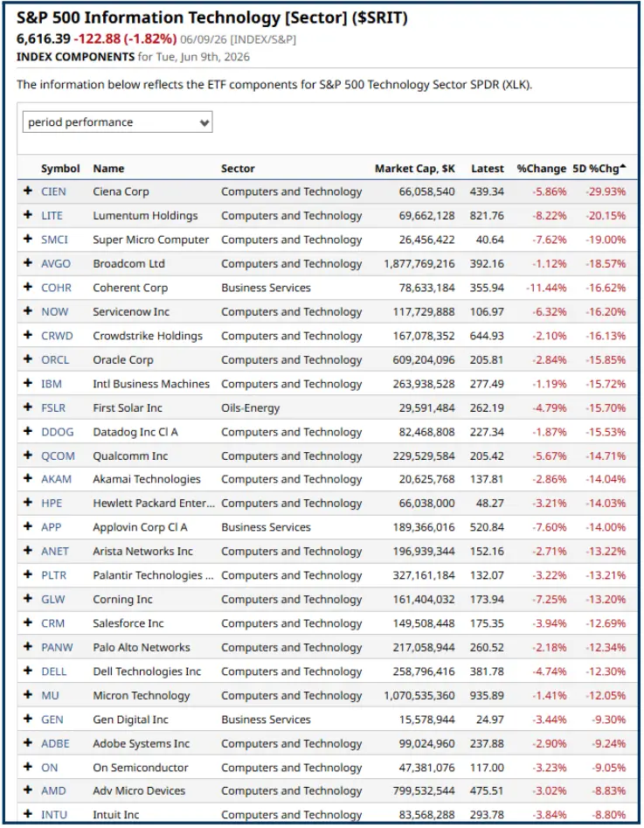Open the HPE symbol link
The height and width of the screenshot is (828, 644).
pyautogui.click(x=52, y=504)
